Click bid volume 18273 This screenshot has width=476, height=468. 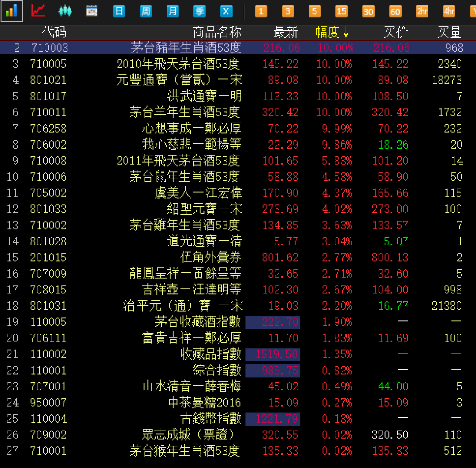point(447,80)
